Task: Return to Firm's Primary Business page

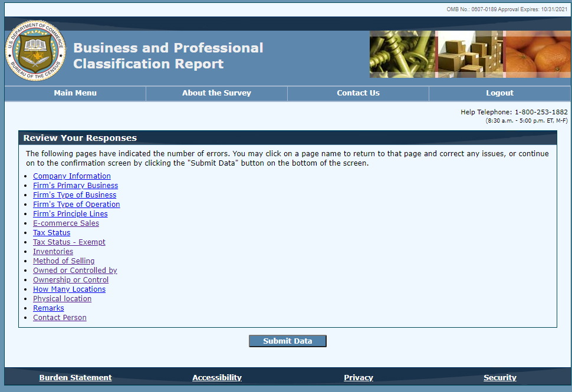Action: pyautogui.click(x=75, y=186)
